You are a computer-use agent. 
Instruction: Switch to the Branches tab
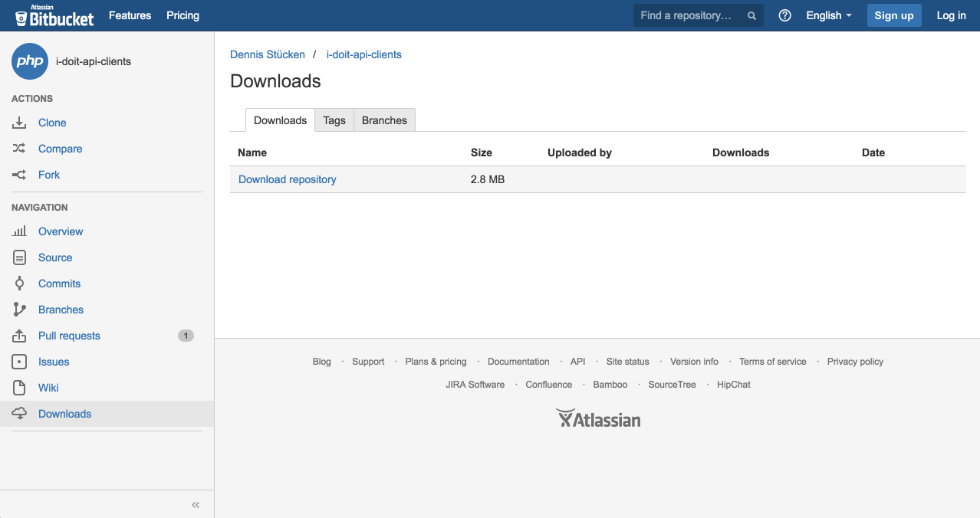point(384,120)
